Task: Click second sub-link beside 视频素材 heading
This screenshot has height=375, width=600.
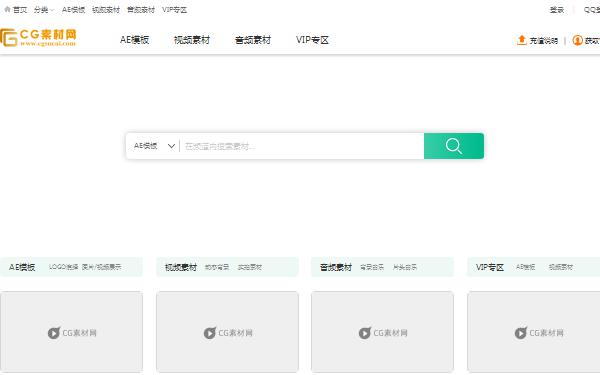Action: coord(249,267)
